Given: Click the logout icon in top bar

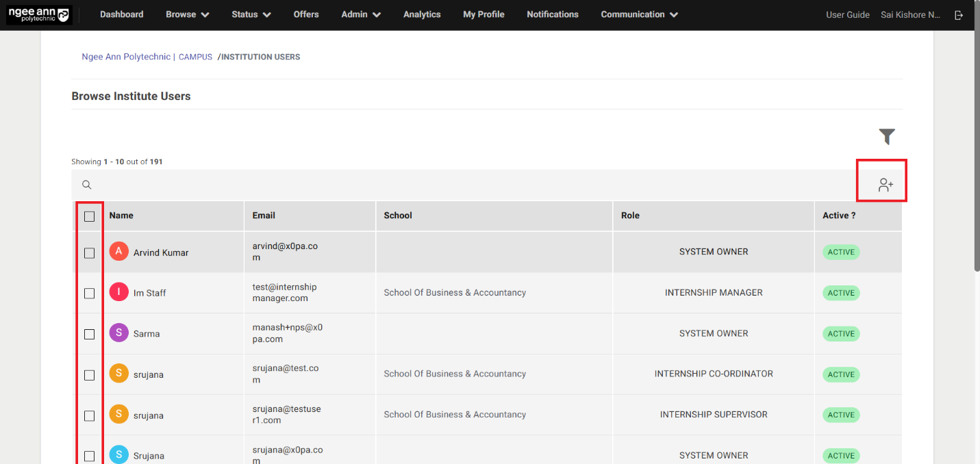Looking at the screenshot, I should (x=959, y=15).
